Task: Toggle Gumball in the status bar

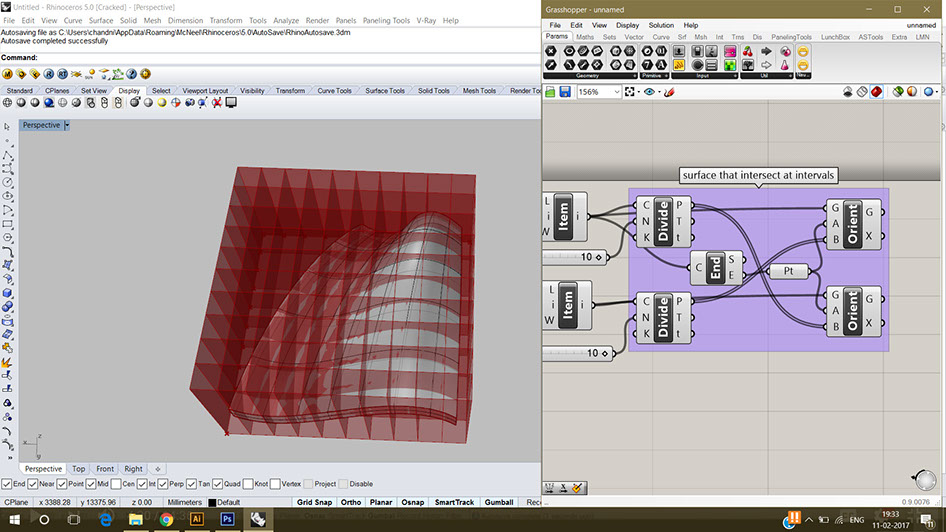Action: point(498,502)
